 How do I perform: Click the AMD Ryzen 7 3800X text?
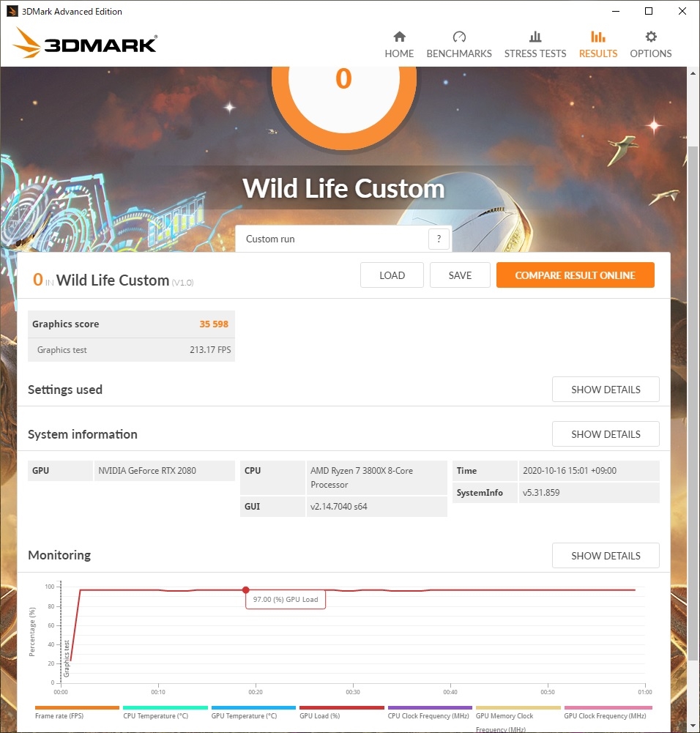click(x=362, y=477)
